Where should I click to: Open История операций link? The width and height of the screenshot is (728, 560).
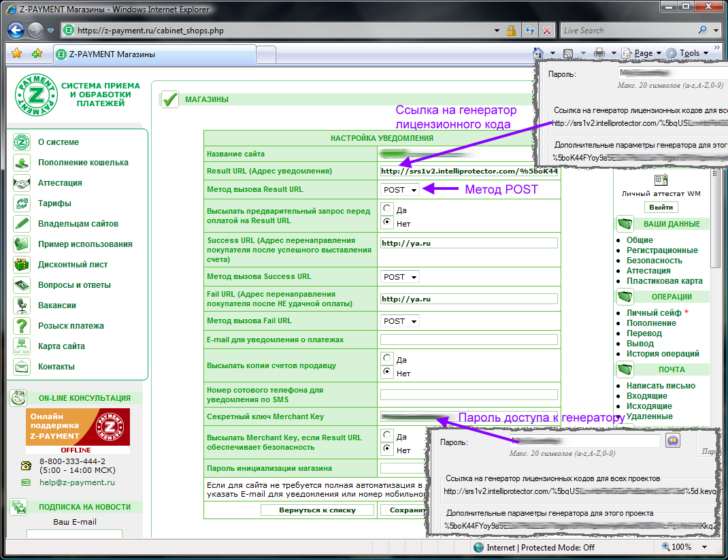(663, 354)
